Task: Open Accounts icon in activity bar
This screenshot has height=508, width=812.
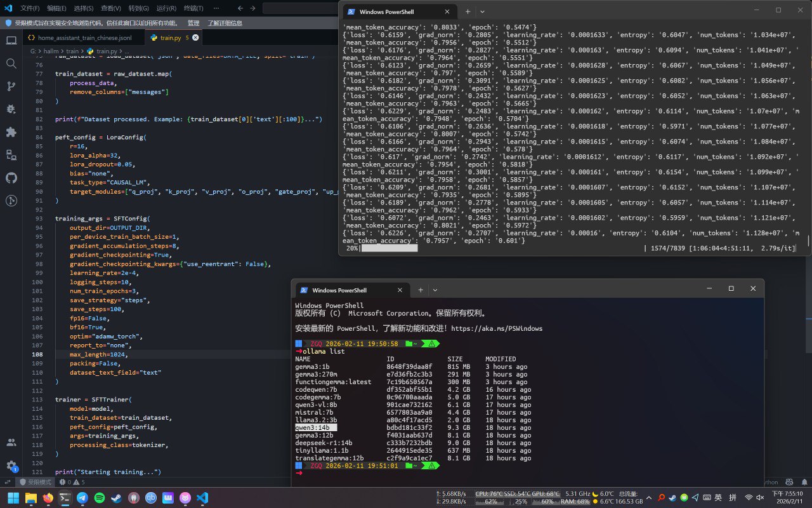Action: (11, 443)
